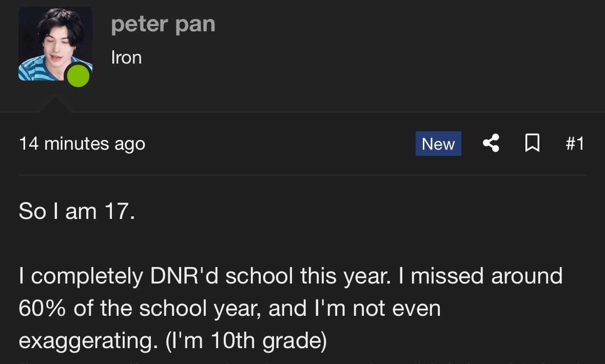Click the sentence So I am 17.

[x=77, y=211]
